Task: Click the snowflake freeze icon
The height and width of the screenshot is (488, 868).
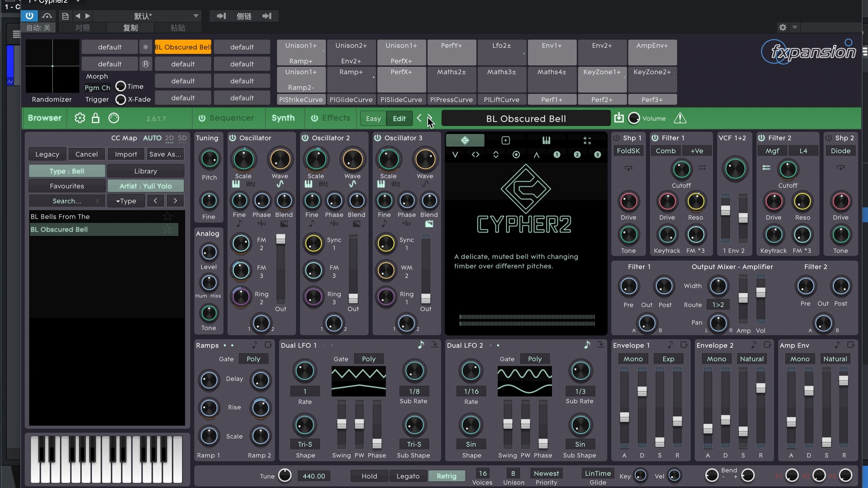Action: 146,47
